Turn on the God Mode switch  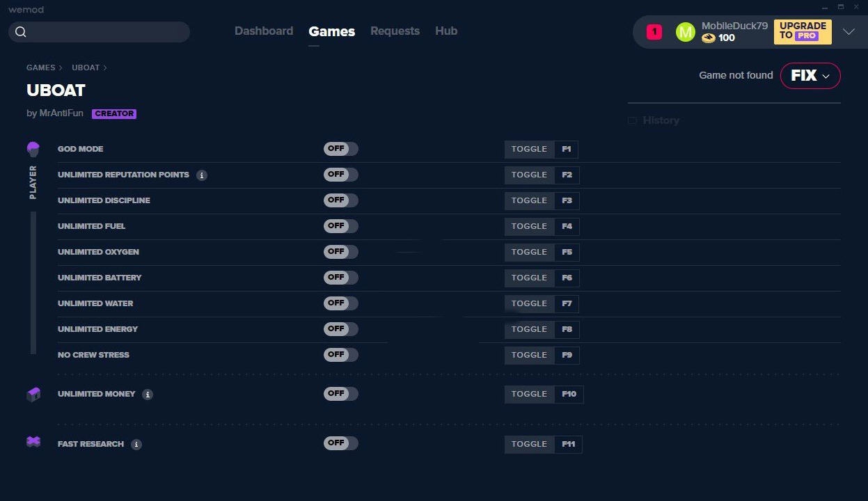[x=340, y=148]
